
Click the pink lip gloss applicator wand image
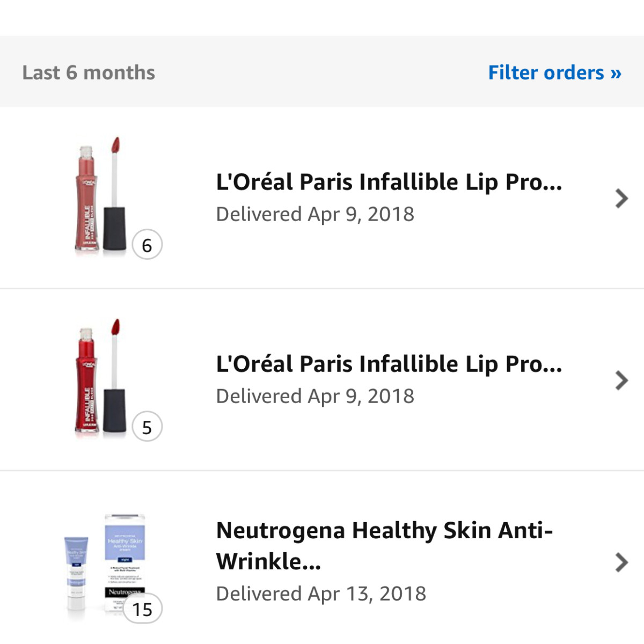pos(114,194)
